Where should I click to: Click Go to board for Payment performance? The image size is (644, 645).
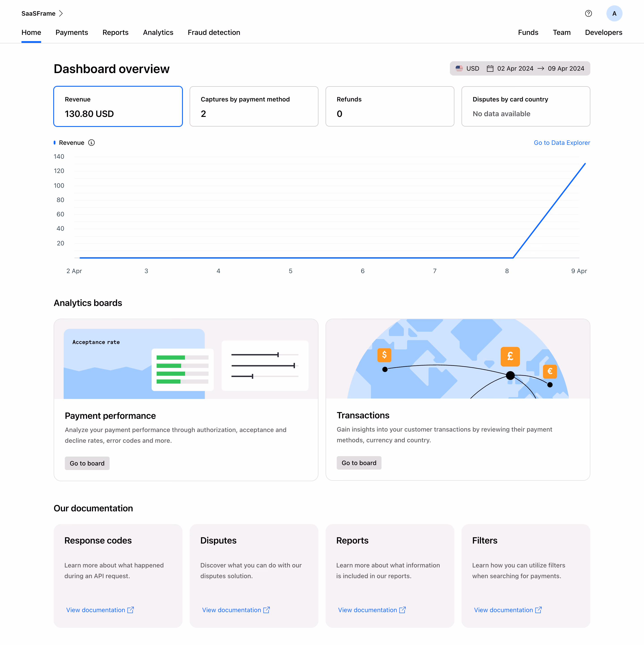coord(87,463)
